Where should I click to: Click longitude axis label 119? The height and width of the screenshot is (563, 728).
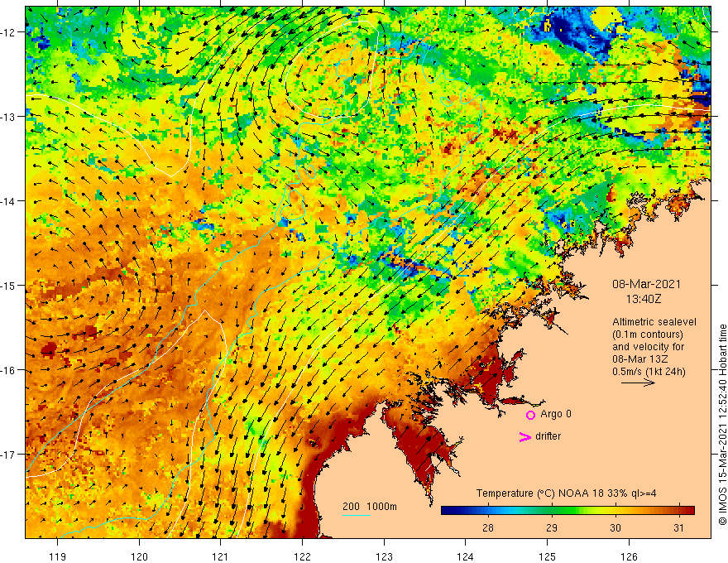[x=58, y=556]
